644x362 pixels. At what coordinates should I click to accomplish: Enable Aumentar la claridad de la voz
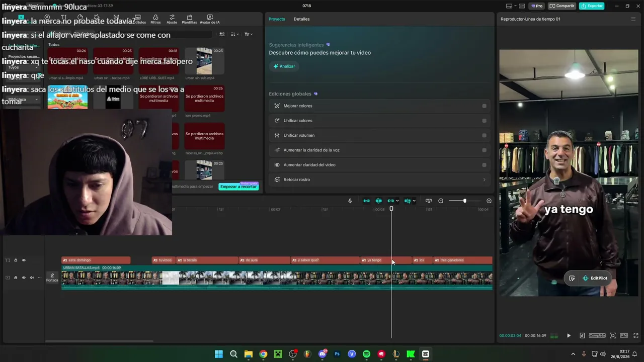(x=485, y=150)
